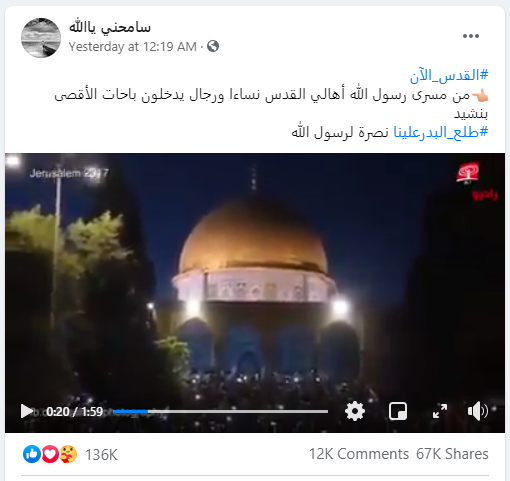Screen dimensions: 510x481
Task: Click the poster's profile picture
Action: coord(41,38)
